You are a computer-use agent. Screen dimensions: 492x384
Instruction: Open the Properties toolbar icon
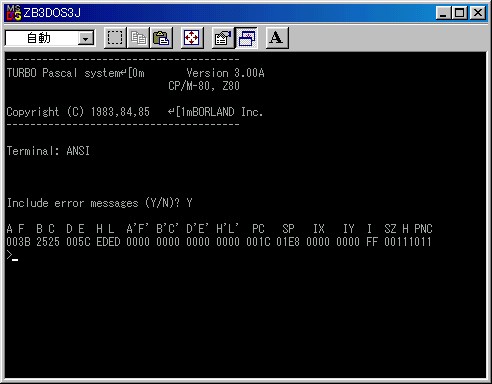point(223,38)
